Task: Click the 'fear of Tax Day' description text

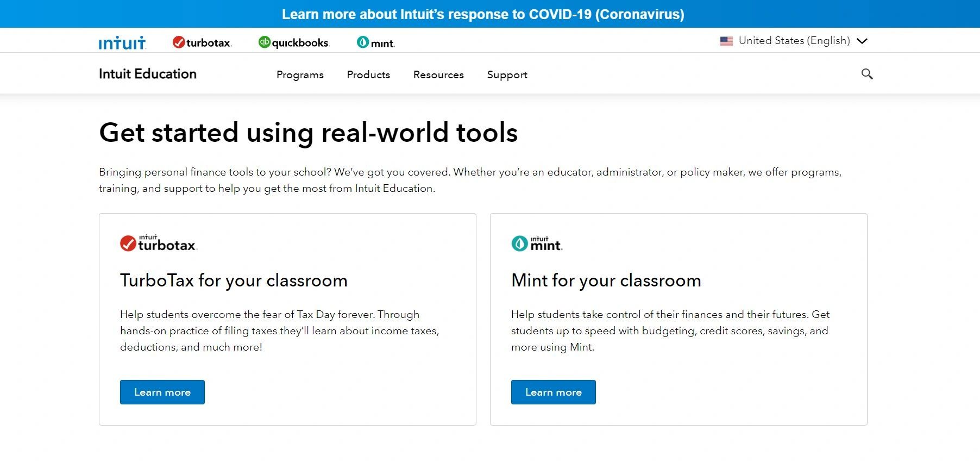Action: pyautogui.click(x=280, y=330)
